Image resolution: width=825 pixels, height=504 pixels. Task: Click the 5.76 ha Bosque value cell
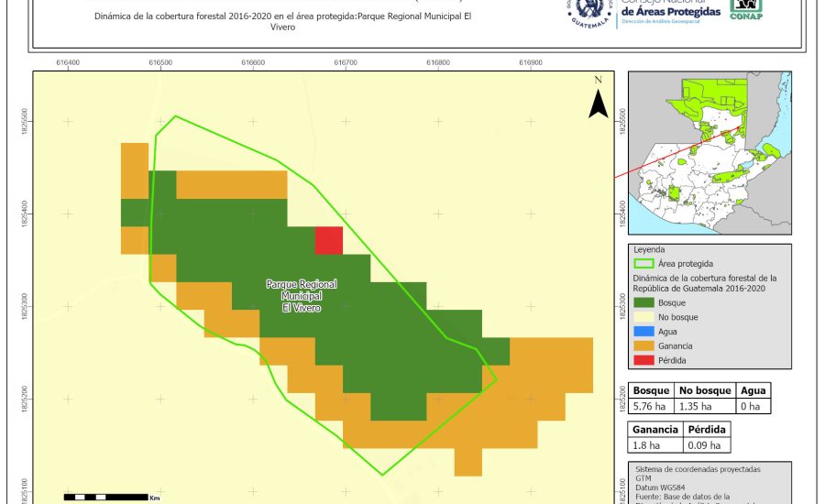[x=651, y=405]
